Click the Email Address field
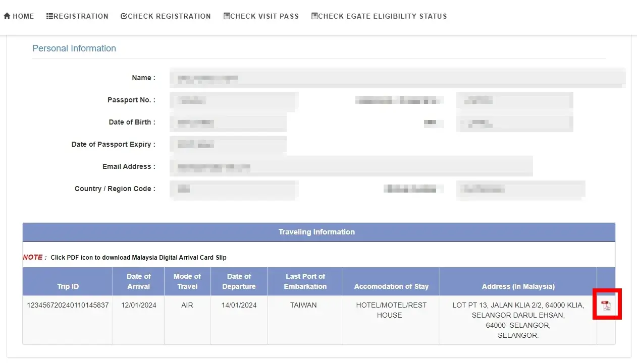Viewport: 637px width, 364px height. (x=351, y=167)
